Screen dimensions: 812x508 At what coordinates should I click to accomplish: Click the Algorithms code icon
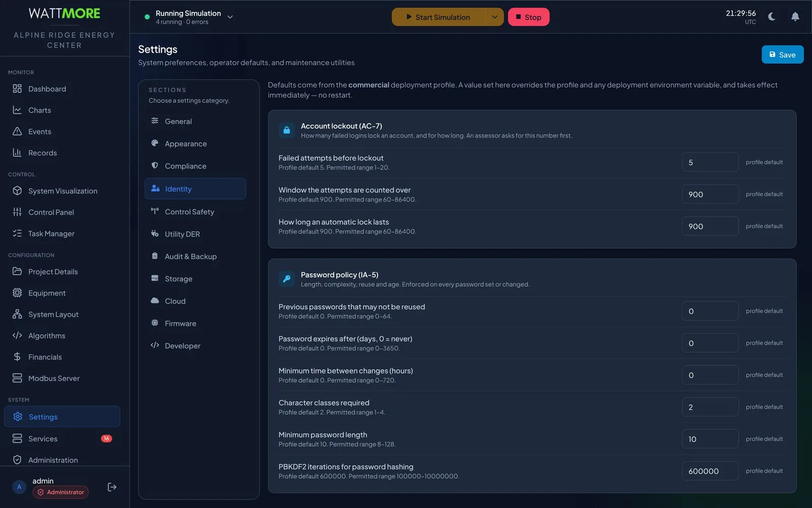(x=17, y=336)
